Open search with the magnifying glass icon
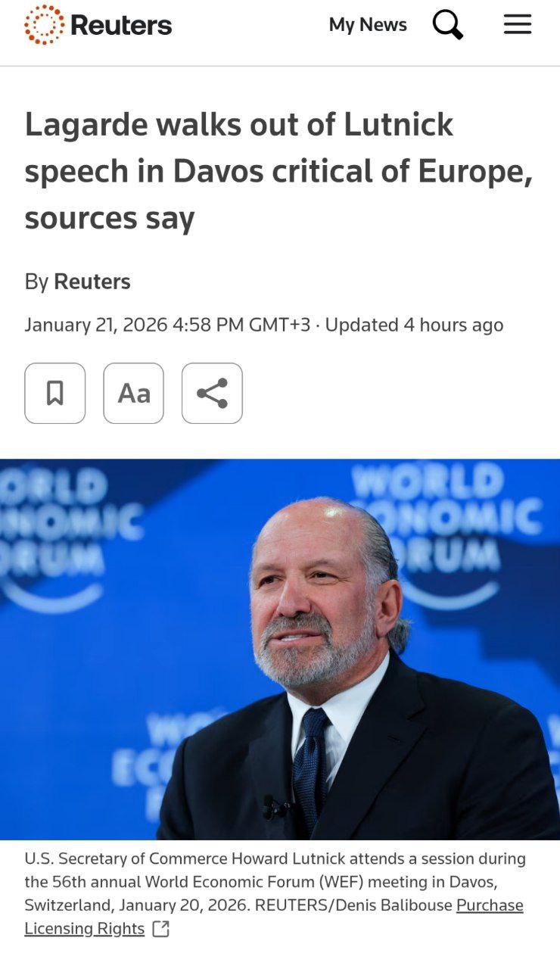 coord(447,26)
